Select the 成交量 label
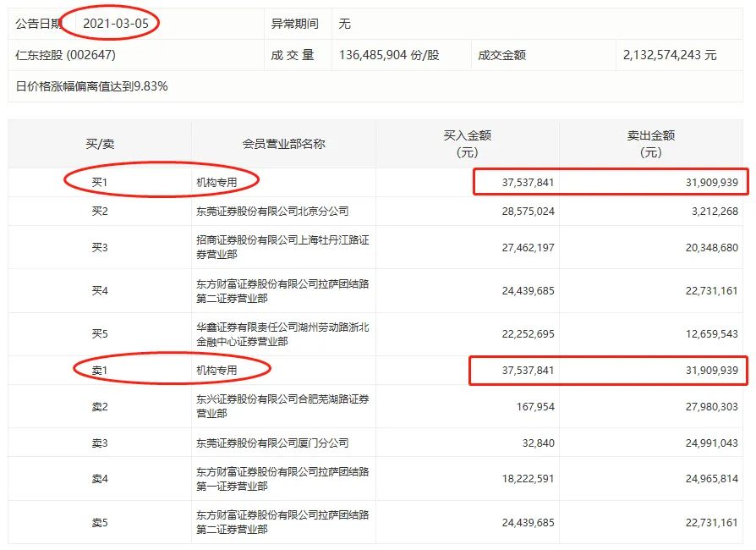 click(x=293, y=55)
